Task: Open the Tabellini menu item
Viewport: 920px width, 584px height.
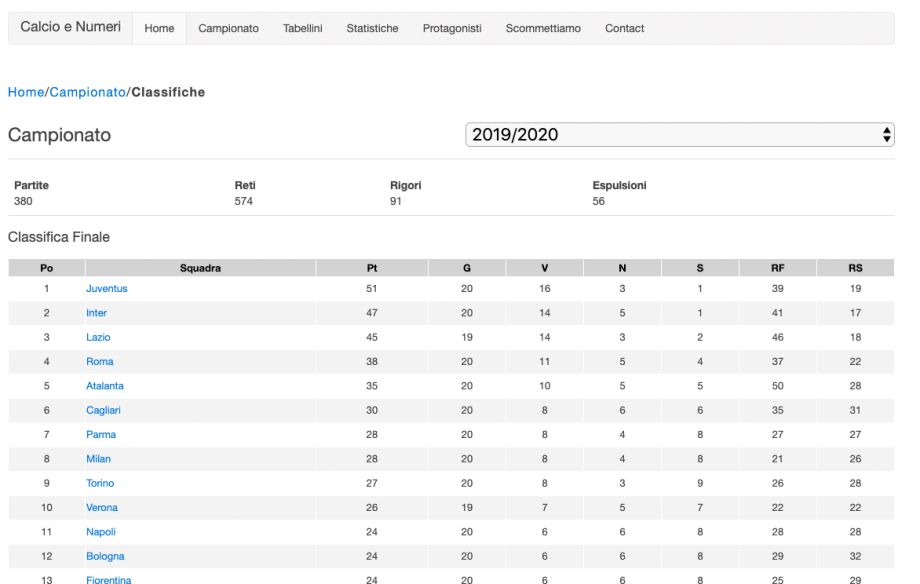Action: [x=303, y=28]
